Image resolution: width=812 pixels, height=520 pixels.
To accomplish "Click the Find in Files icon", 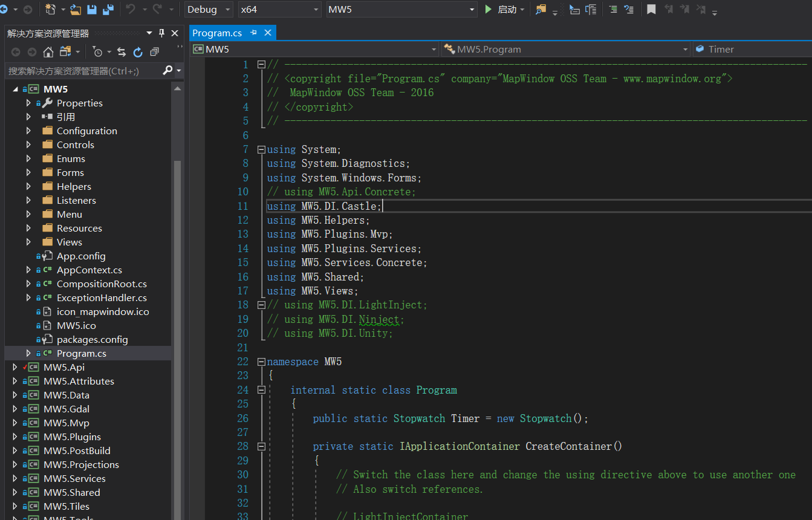I will (x=541, y=10).
